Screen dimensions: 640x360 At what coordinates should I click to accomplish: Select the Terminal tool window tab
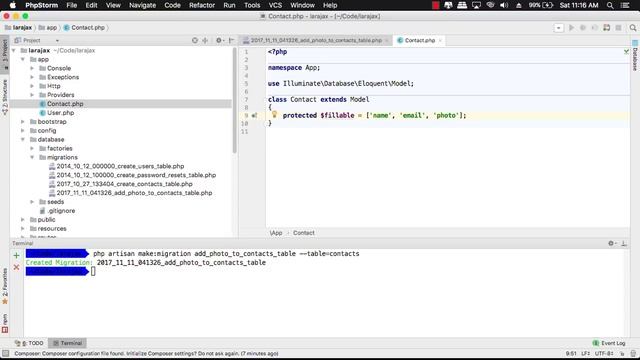[x=67, y=343]
